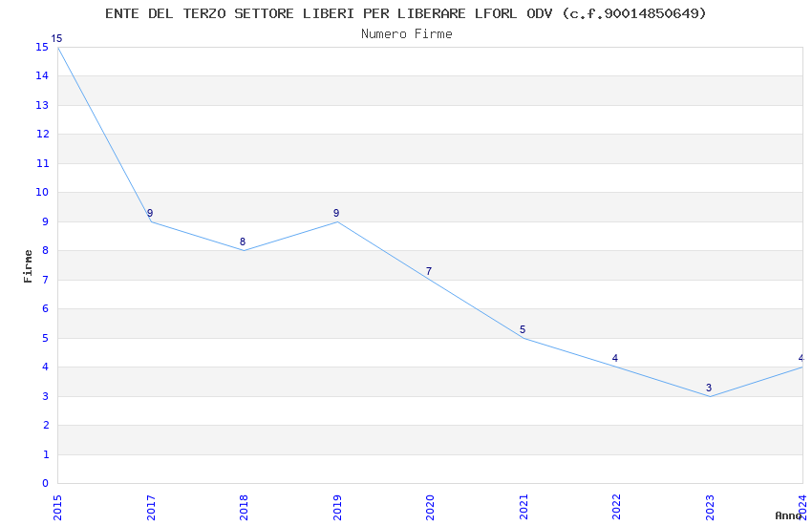Click the data label 9 above 2019
The width and height of the screenshot is (812, 525).
[x=336, y=213]
